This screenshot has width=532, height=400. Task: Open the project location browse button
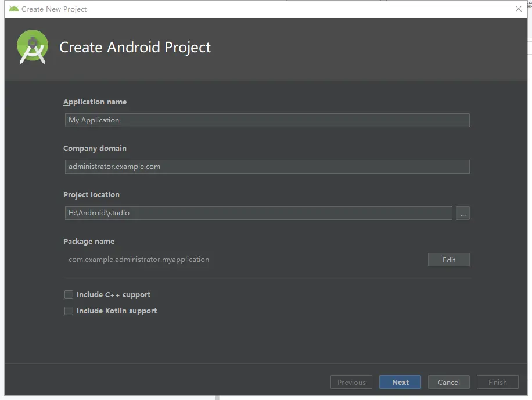point(463,213)
